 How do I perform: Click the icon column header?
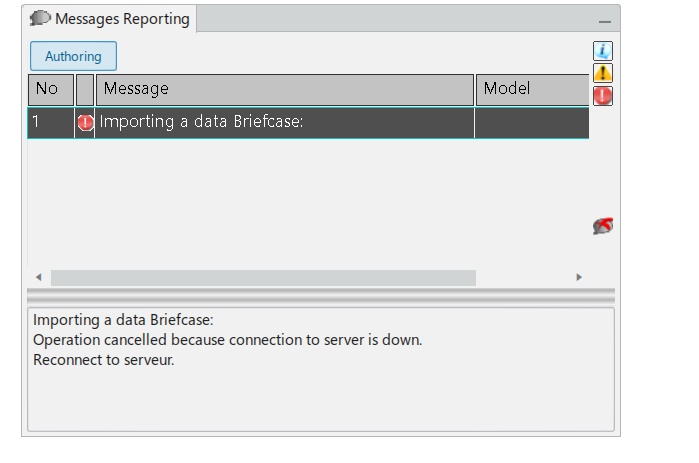[x=85, y=89]
